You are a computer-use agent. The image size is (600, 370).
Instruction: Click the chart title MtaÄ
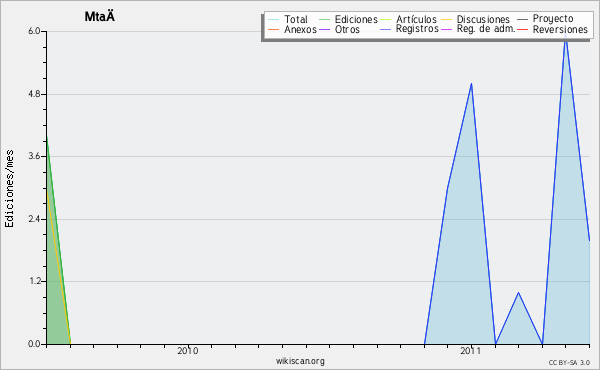tap(99, 16)
